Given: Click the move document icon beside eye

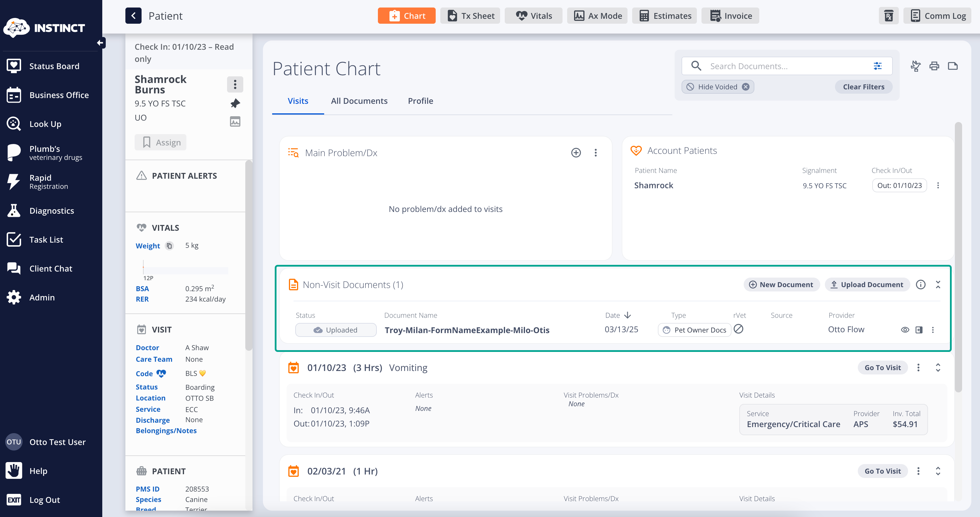Looking at the screenshot, I should point(919,330).
